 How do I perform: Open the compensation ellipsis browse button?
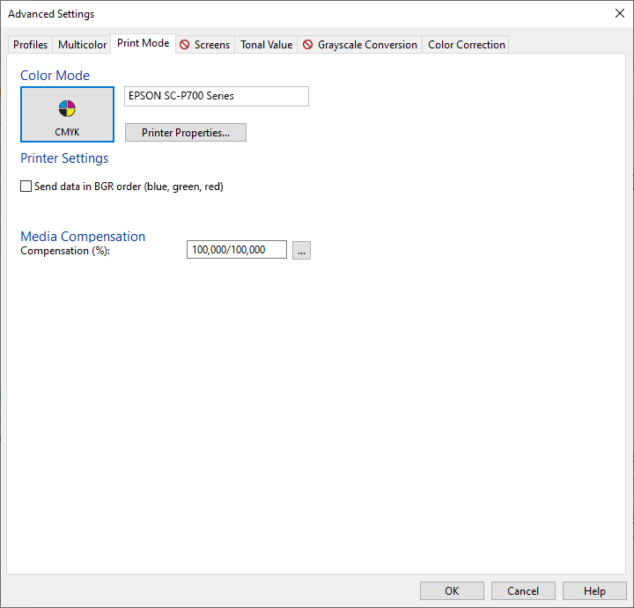[x=302, y=250]
